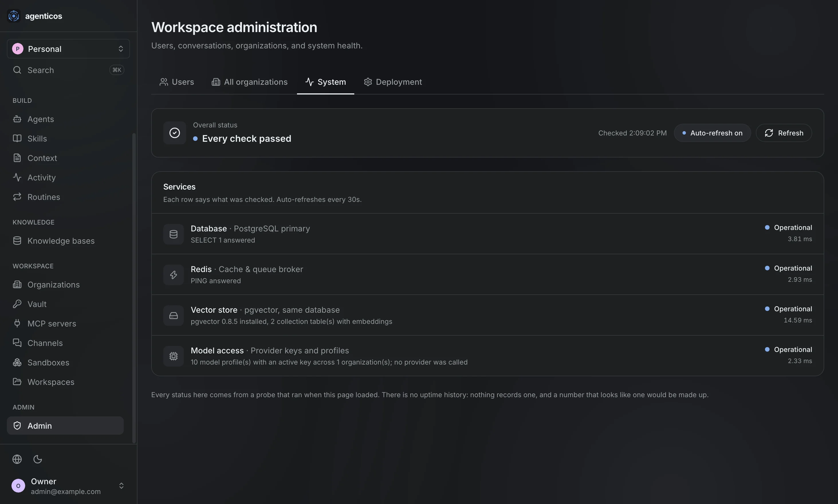The width and height of the screenshot is (838, 504).
Task: Click the 'Overall status' label
Action: pos(215,125)
